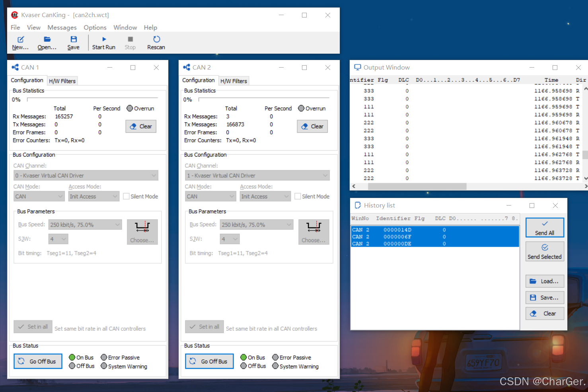This screenshot has height=392, width=588.
Task: Click Kvaser CanKing app logo in title bar
Action: 15,15
